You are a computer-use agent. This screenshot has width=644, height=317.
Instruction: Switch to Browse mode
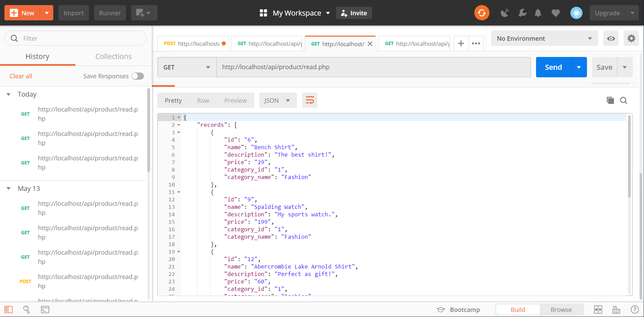point(561,310)
